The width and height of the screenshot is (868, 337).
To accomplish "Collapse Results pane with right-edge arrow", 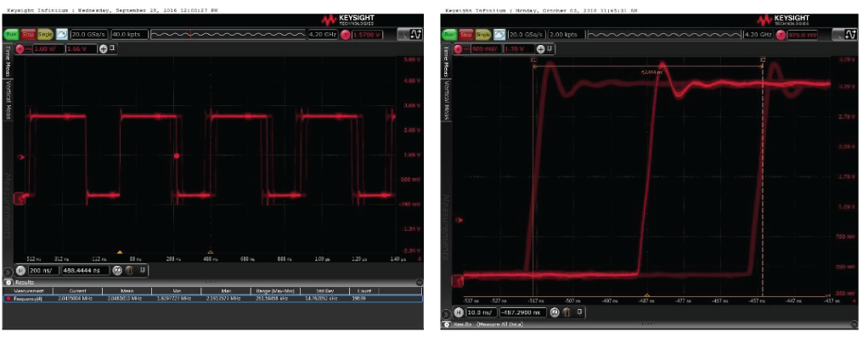I will click(419, 282).
